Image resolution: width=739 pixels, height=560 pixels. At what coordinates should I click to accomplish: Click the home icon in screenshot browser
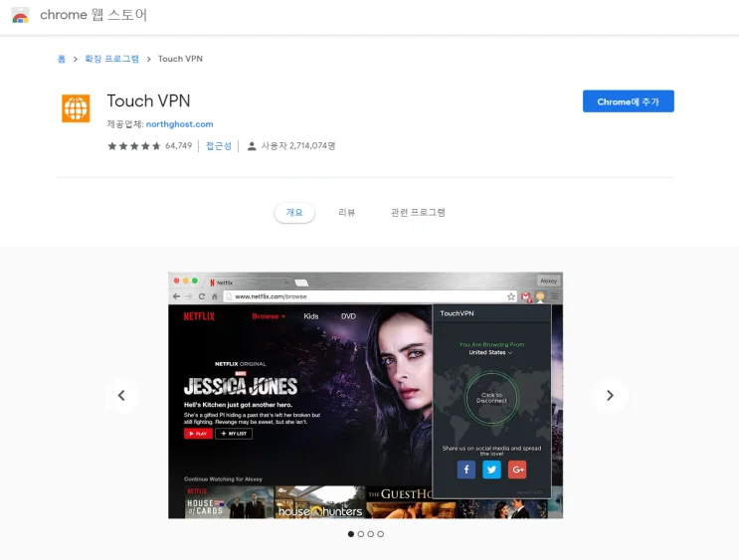click(x=215, y=296)
